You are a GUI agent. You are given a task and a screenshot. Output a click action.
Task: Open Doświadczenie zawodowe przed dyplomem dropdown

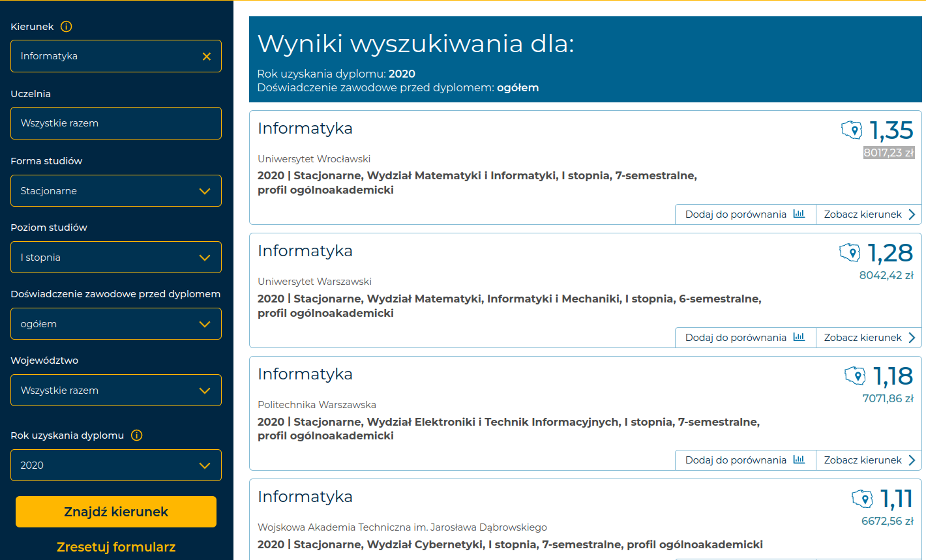(x=116, y=324)
